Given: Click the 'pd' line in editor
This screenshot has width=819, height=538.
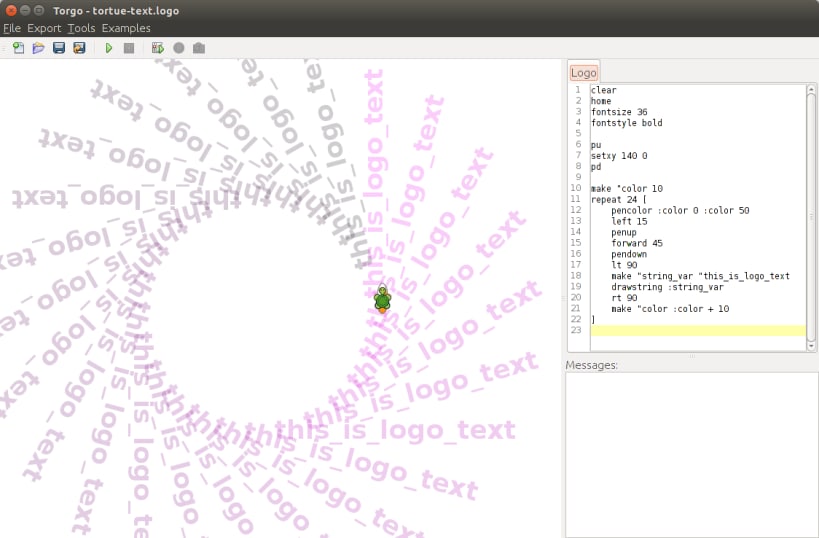Looking at the screenshot, I should pos(596,167).
